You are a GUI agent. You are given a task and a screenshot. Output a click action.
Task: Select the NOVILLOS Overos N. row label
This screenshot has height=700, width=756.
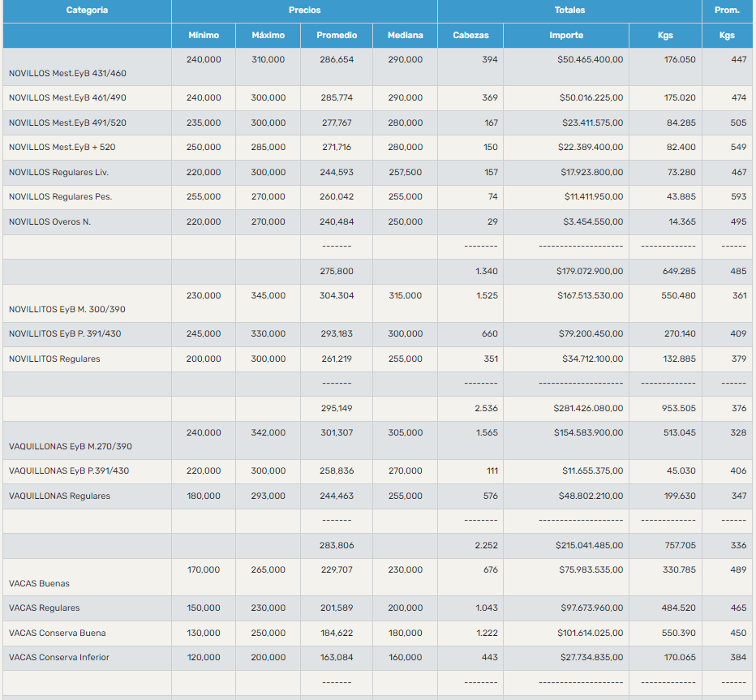pos(49,222)
